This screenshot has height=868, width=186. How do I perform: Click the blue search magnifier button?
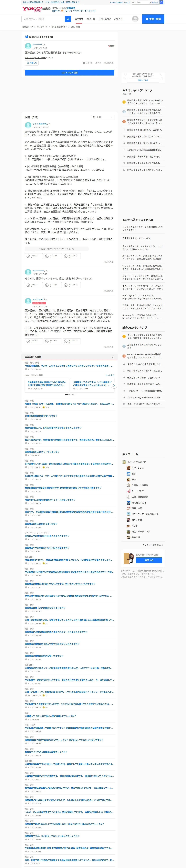(68, 19)
